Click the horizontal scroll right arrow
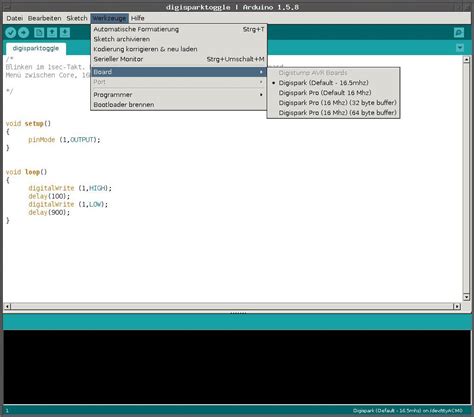 (x=457, y=306)
